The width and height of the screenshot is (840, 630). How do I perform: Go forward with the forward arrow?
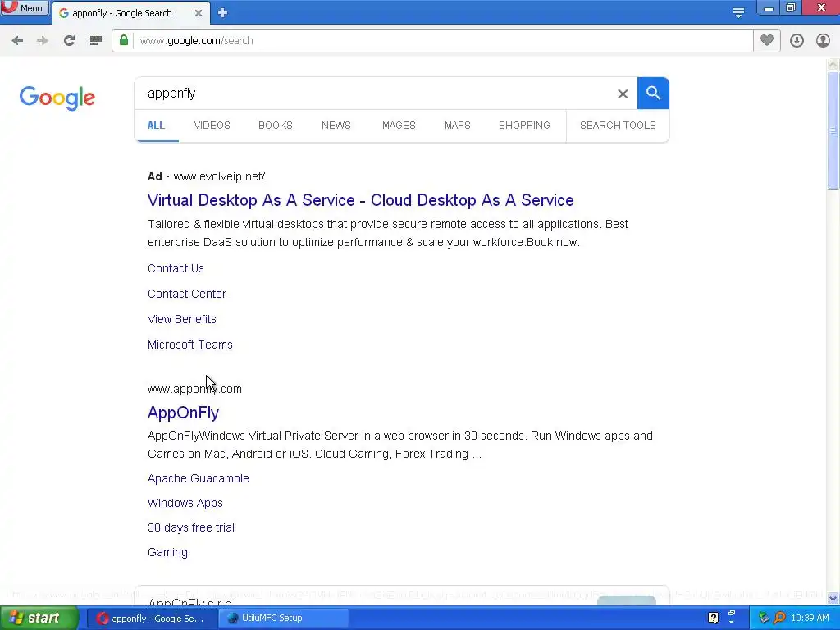pos(43,41)
